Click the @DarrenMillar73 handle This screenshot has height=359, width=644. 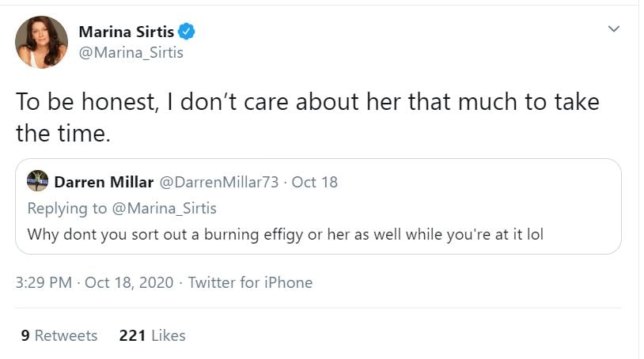[x=219, y=182]
